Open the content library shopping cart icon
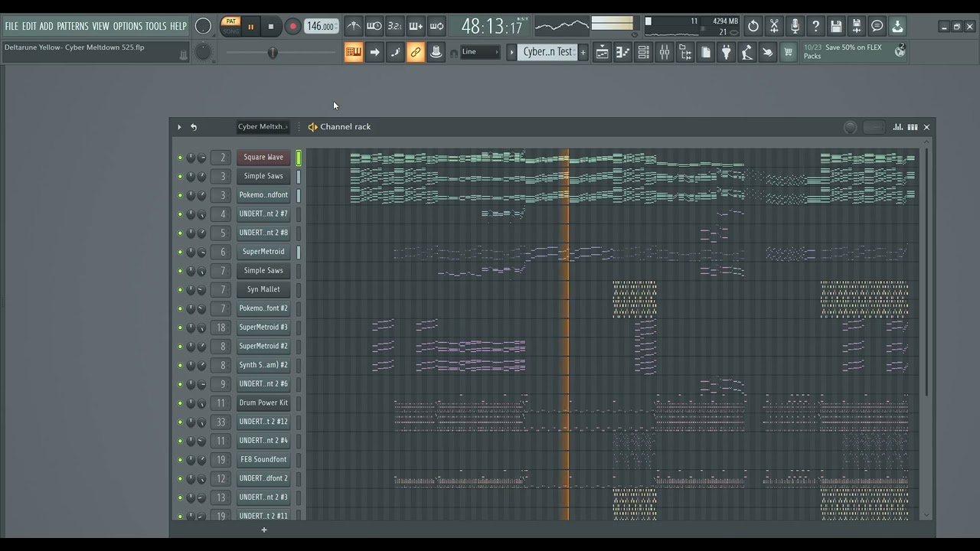 coord(788,52)
